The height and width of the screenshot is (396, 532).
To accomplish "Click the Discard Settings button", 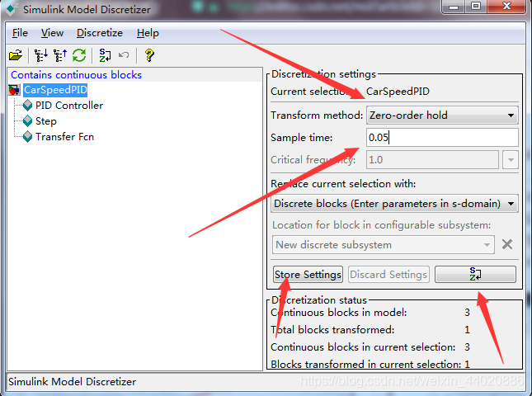I will point(388,274).
